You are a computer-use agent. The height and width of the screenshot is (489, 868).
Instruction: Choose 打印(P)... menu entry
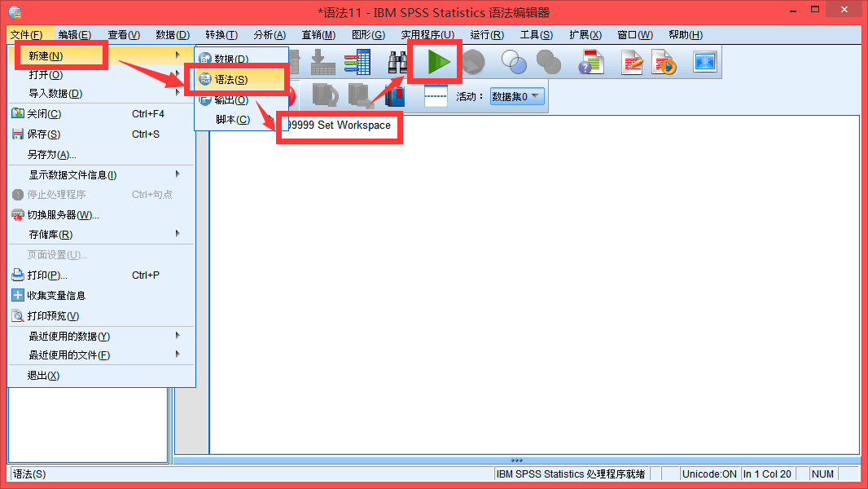tap(101, 275)
